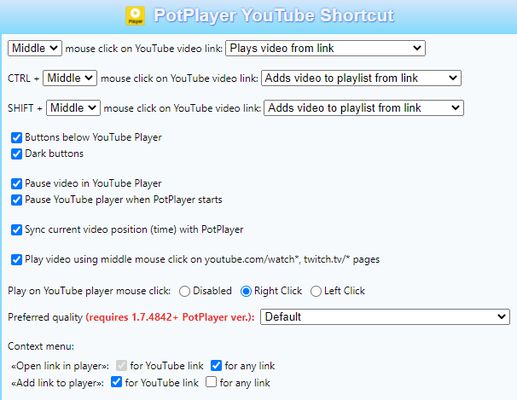The height and width of the screenshot is (400, 517).
Task: Disable Sync current video position with PotPlayer
Action: [x=16, y=230]
